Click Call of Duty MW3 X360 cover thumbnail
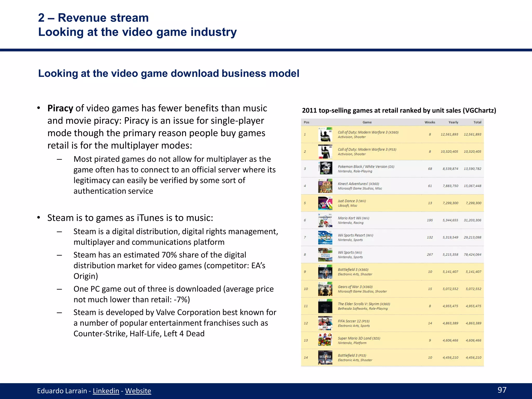Image resolution: width=532 pixels, height=399 pixels. 325,134
